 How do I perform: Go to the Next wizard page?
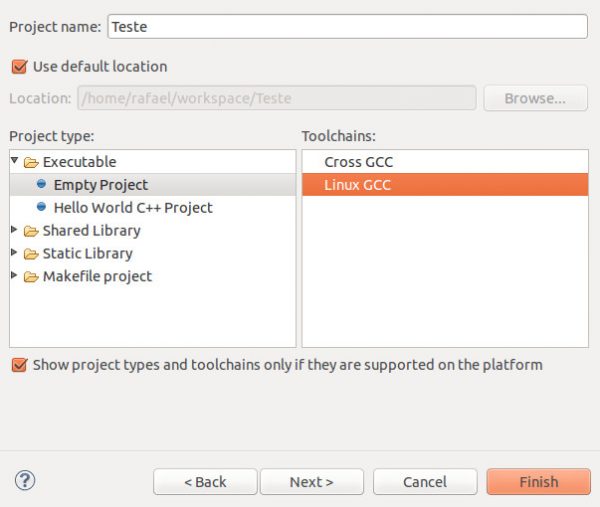(x=311, y=482)
